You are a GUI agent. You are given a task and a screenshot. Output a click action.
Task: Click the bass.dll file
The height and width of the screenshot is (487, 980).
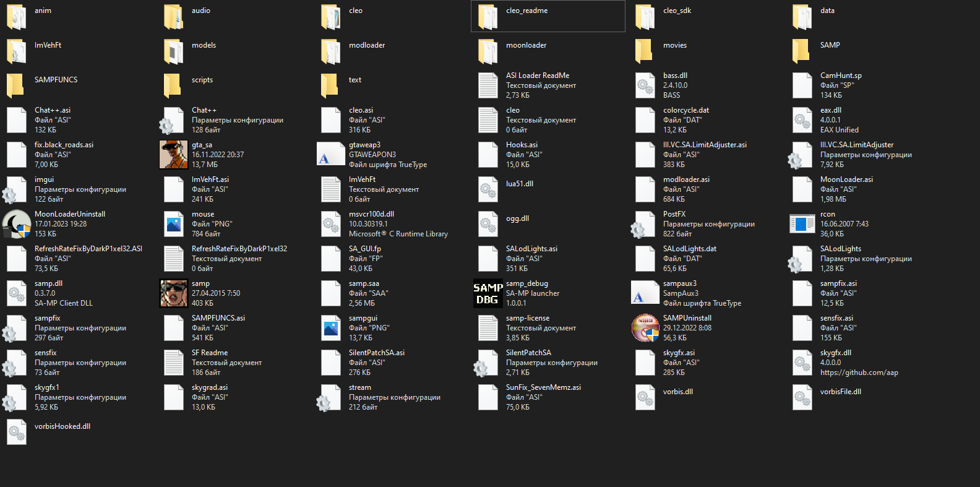click(645, 85)
